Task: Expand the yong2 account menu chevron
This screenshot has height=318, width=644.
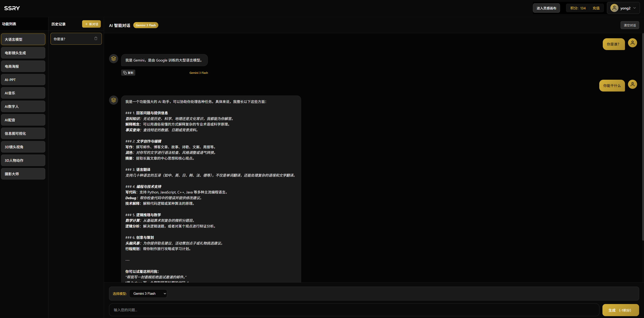Action: tap(635, 8)
